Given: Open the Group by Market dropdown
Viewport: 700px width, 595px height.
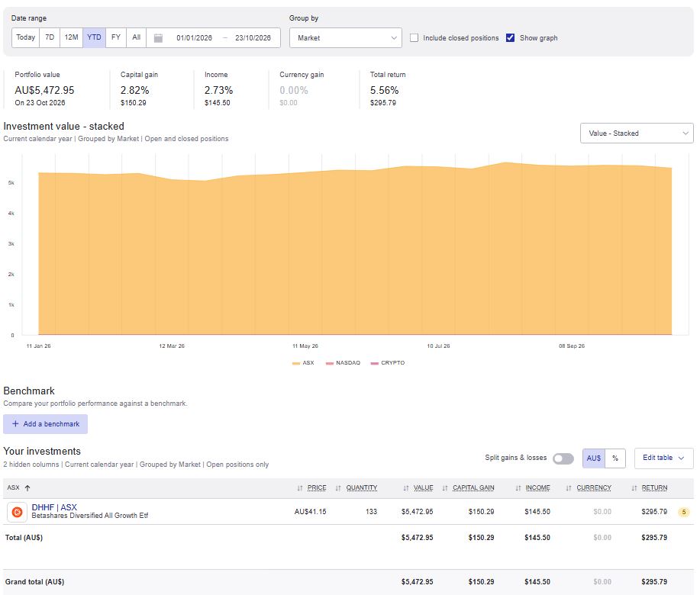Looking at the screenshot, I should pos(346,38).
